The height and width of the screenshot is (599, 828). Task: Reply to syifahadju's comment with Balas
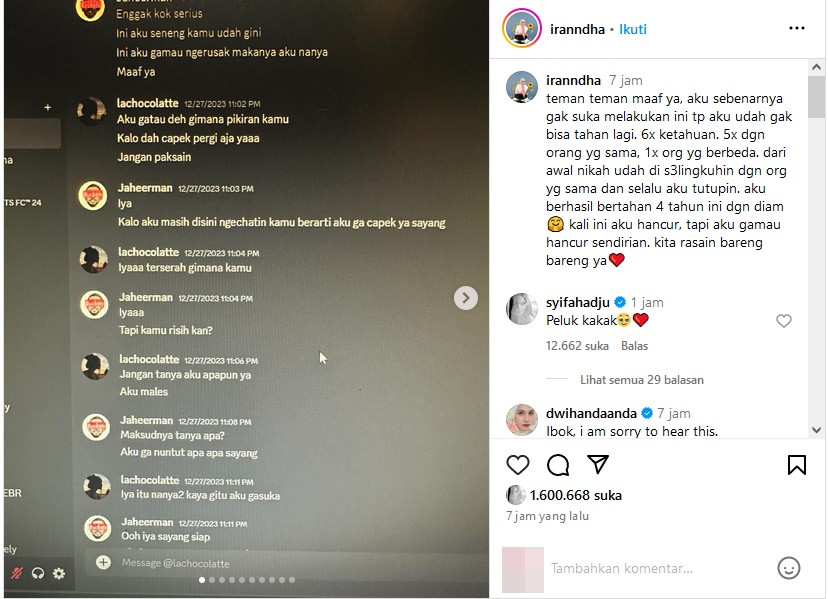coord(634,346)
